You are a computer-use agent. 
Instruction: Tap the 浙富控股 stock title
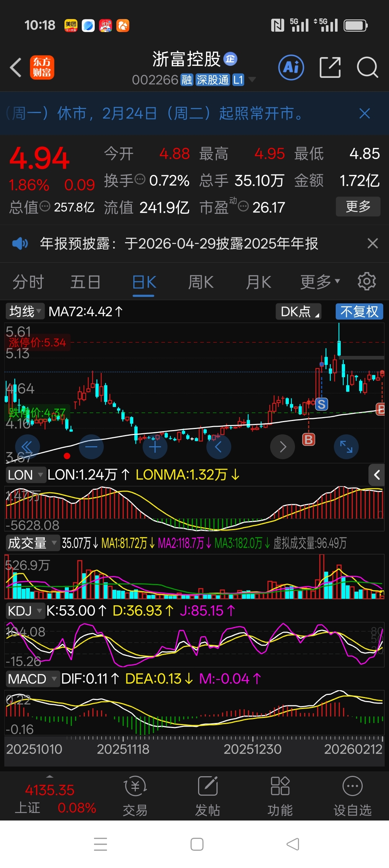point(186,59)
